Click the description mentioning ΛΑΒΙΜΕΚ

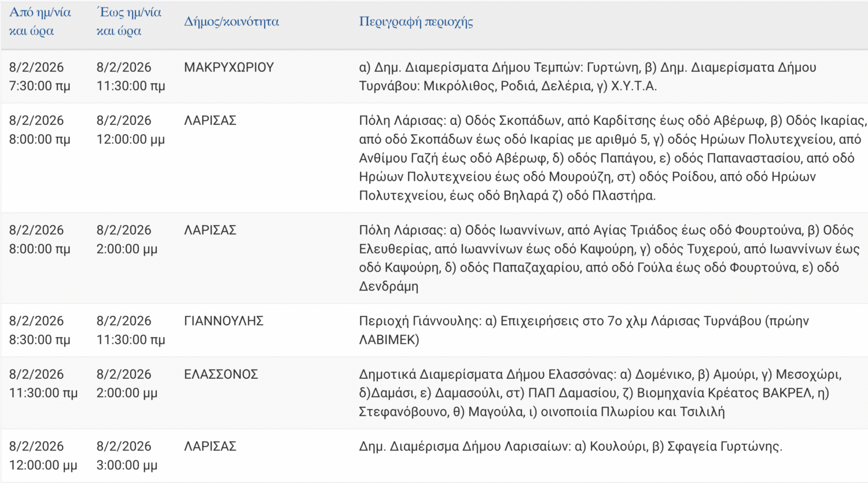click(583, 330)
